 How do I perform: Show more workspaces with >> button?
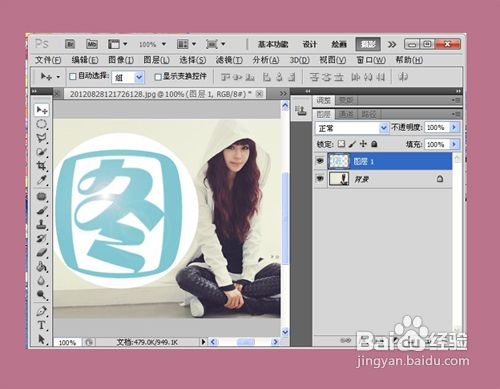click(392, 44)
